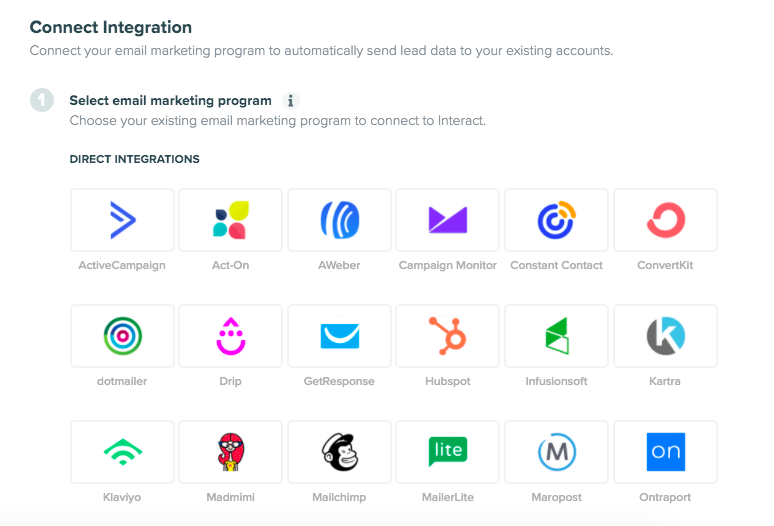Select the MailerLite integration tile
Viewport: 774px width, 526px height.
[x=448, y=452]
